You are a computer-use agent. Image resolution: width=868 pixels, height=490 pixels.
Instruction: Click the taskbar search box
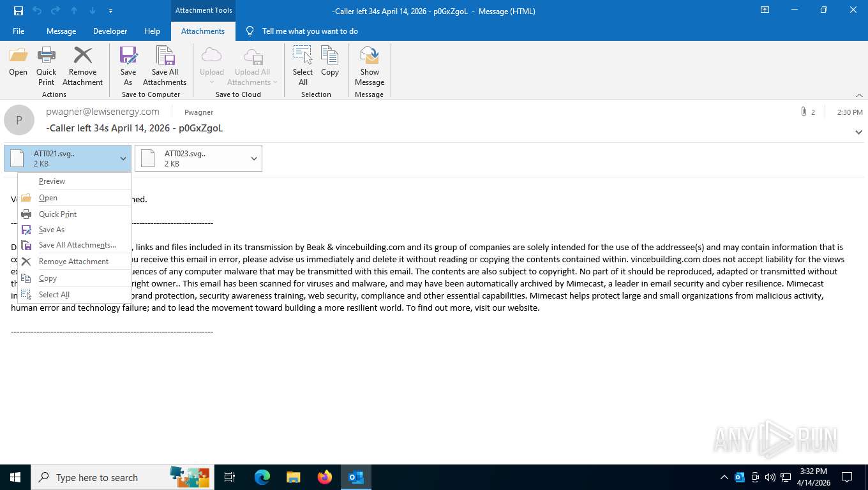121,477
